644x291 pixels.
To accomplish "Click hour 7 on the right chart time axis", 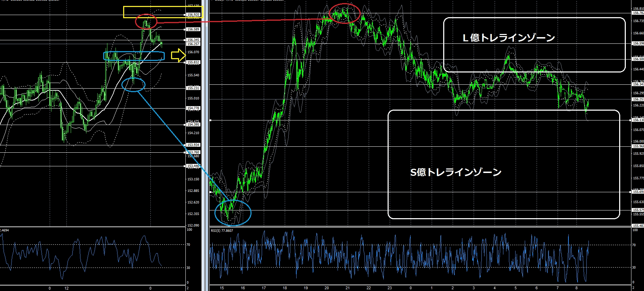I will coord(558,288).
